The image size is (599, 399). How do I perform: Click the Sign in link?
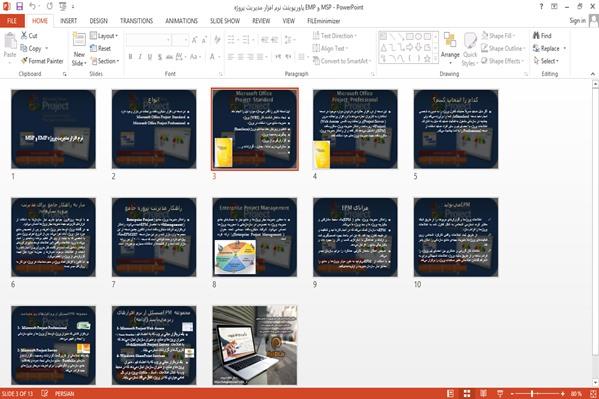tap(577, 21)
